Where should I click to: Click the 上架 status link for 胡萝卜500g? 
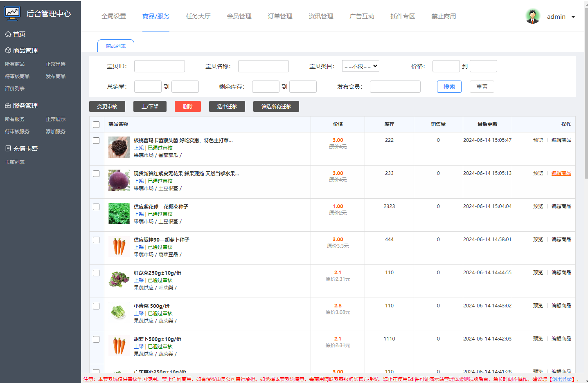[139, 347]
